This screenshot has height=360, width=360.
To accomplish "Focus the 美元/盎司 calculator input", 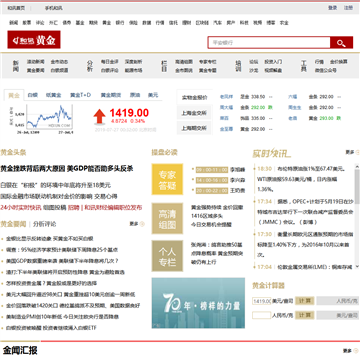I will tap(261, 301).
